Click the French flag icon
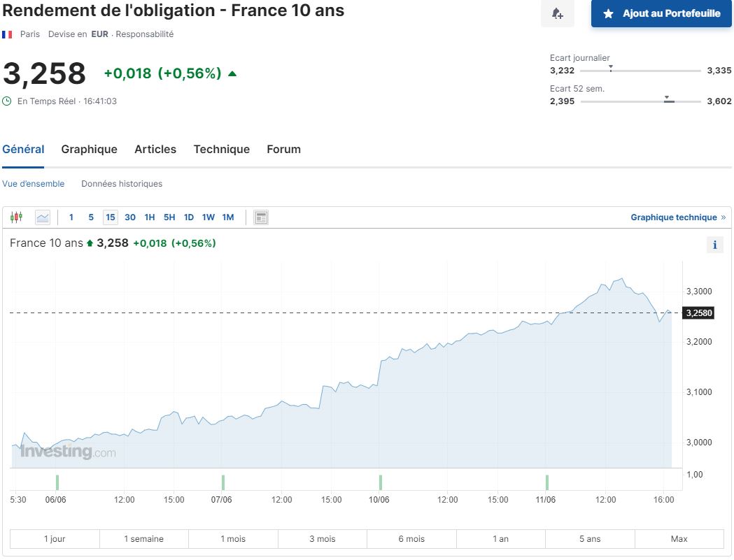The width and height of the screenshot is (734, 560). (7, 34)
